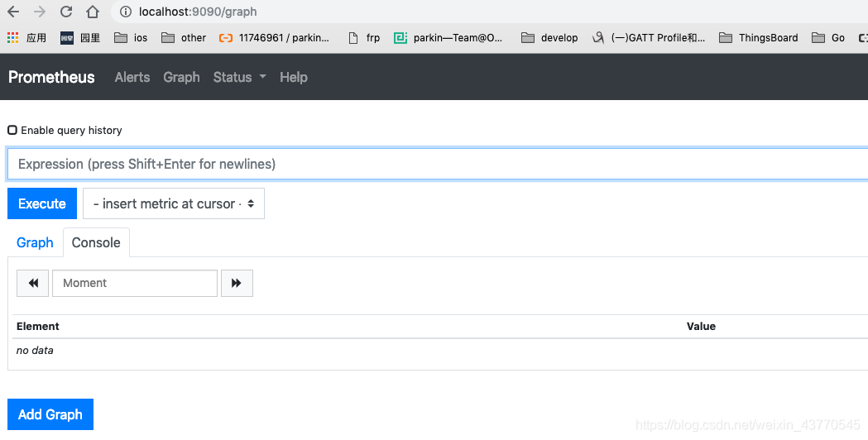Step forward in time with fast-forward icon
The image size is (868, 440).
click(237, 283)
